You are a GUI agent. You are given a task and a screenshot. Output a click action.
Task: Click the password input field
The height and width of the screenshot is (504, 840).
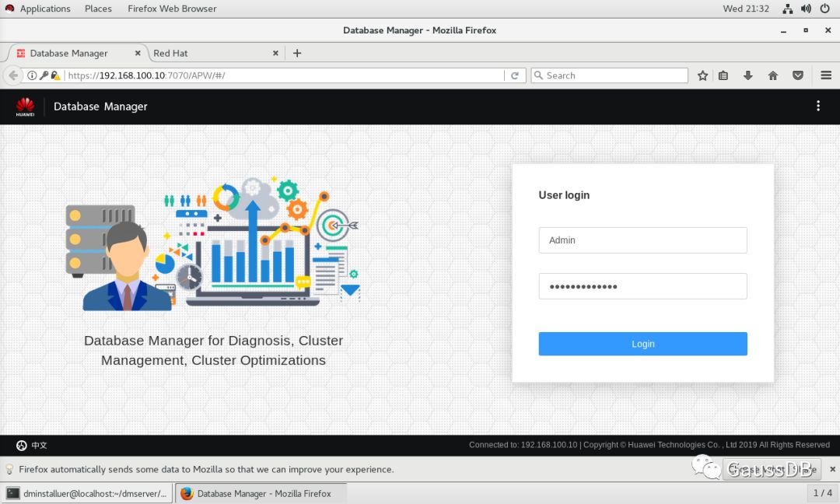coord(642,286)
